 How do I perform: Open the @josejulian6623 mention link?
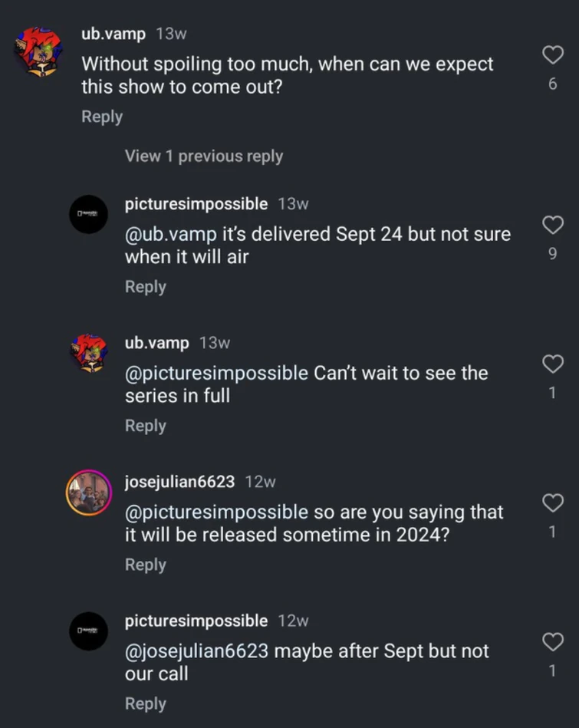pos(196,651)
